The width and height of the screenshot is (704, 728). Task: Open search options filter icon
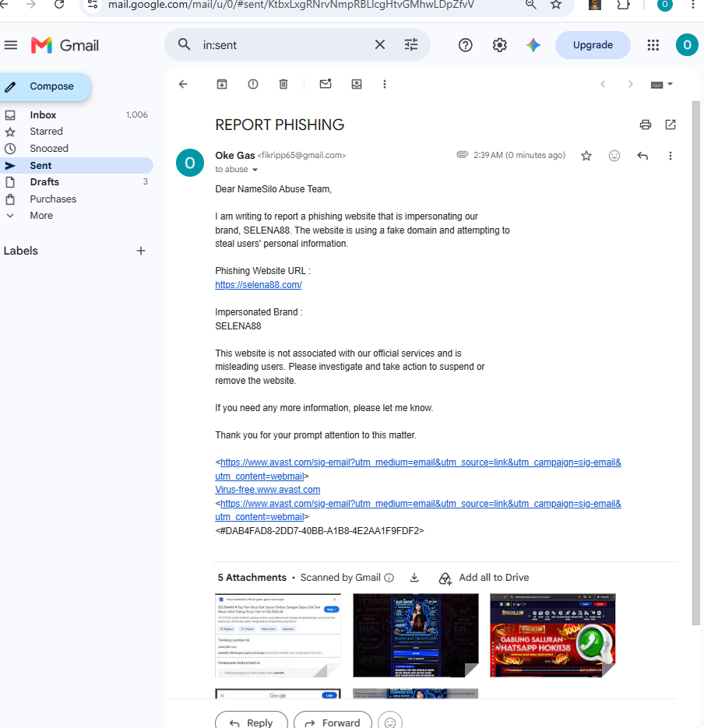click(411, 44)
